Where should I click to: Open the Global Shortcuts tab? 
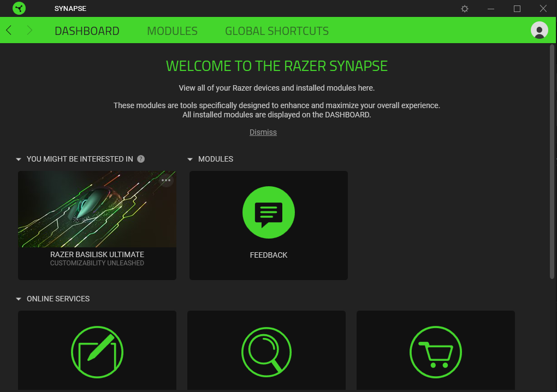[x=277, y=31]
